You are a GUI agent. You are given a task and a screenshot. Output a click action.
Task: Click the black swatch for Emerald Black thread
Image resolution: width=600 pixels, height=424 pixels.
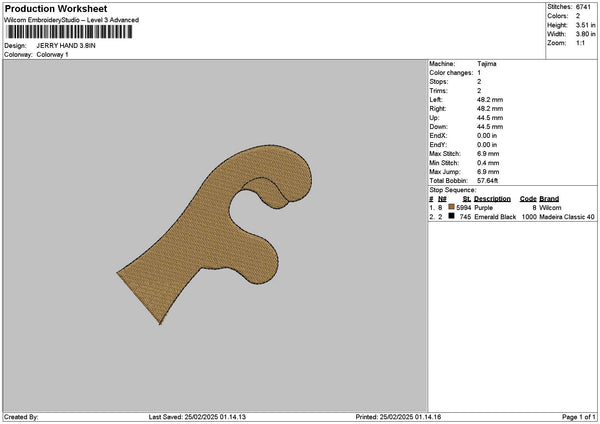point(453,216)
